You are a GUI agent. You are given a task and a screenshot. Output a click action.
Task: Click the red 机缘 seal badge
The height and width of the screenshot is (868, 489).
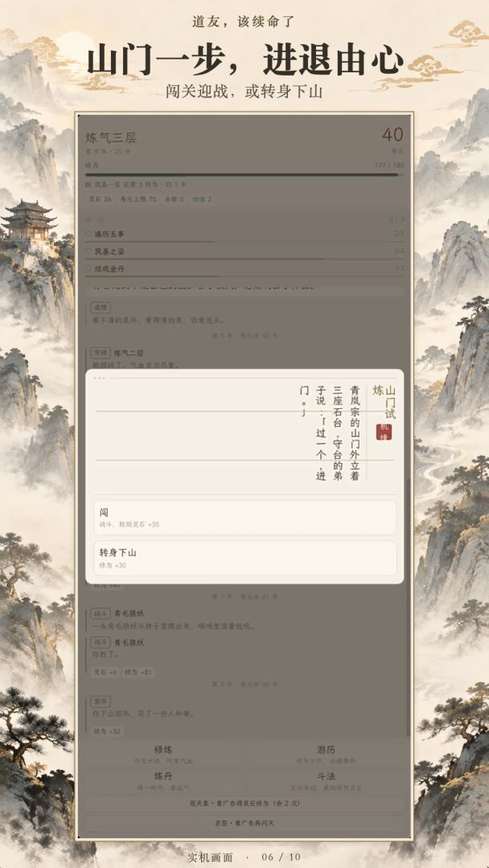pos(384,432)
